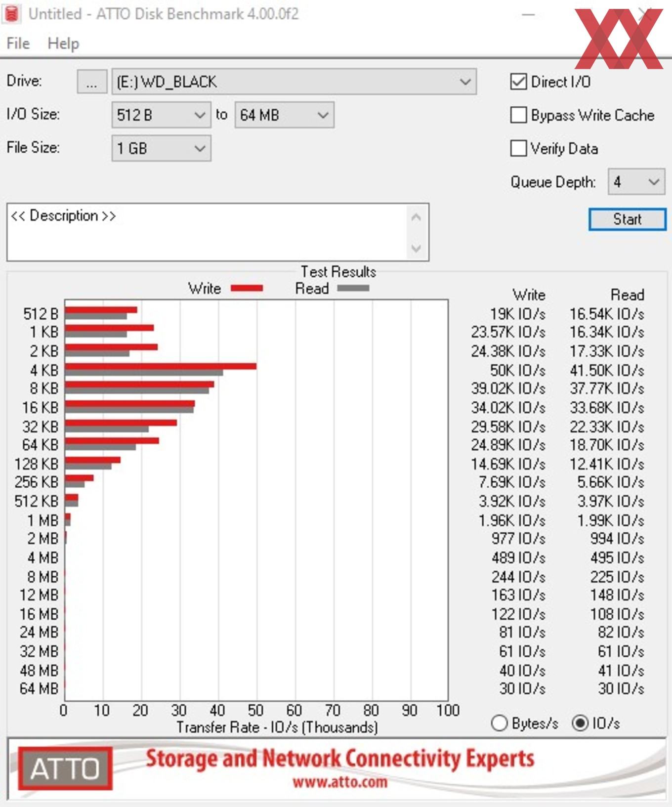672x807 pixels.
Task: Click the Transfer Rate axis label
Action: pyautogui.click(x=277, y=727)
